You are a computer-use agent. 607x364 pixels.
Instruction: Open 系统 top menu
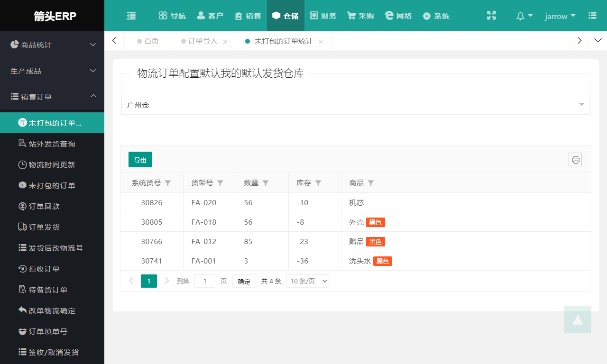point(436,16)
